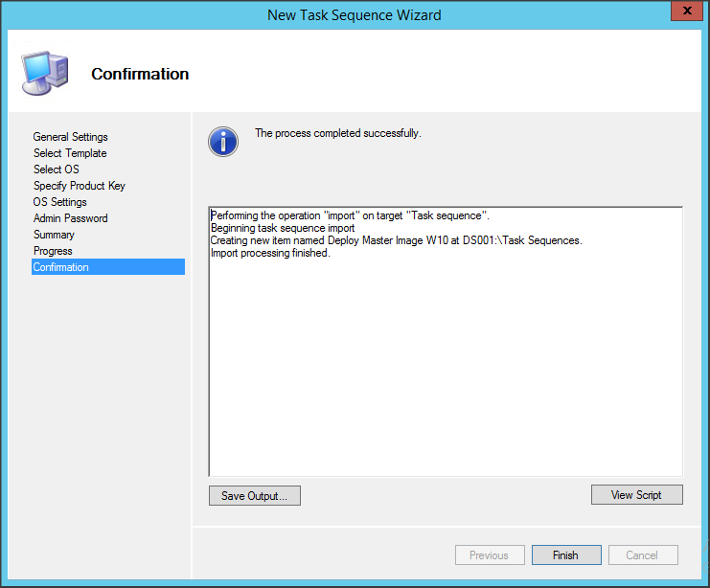Image resolution: width=710 pixels, height=588 pixels.
Task: Click the 'process completed successfully' message
Action: tap(337, 133)
